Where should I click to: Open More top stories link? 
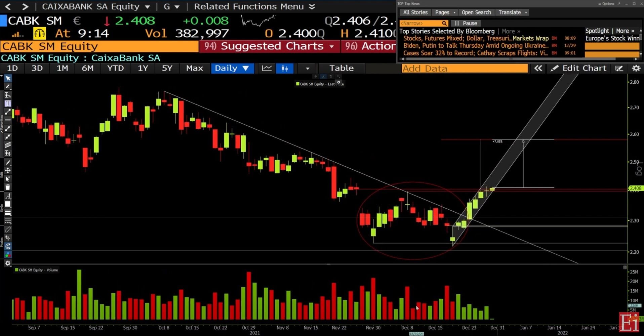tap(511, 31)
